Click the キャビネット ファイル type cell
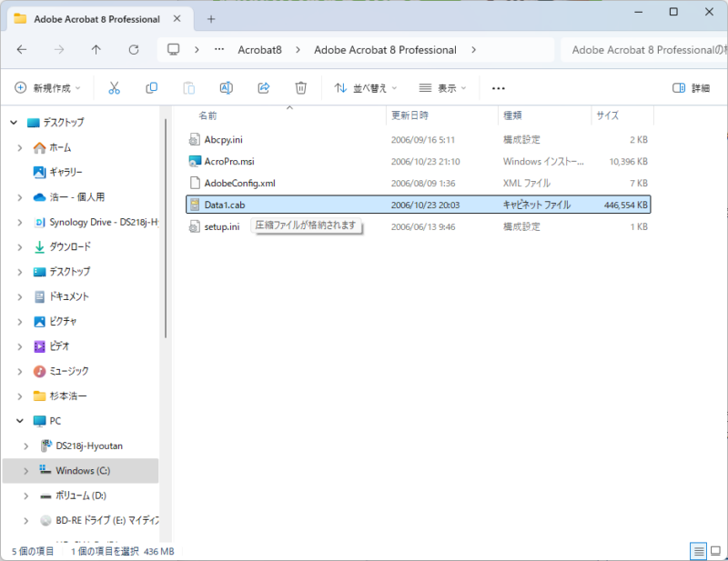 [537, 205]
